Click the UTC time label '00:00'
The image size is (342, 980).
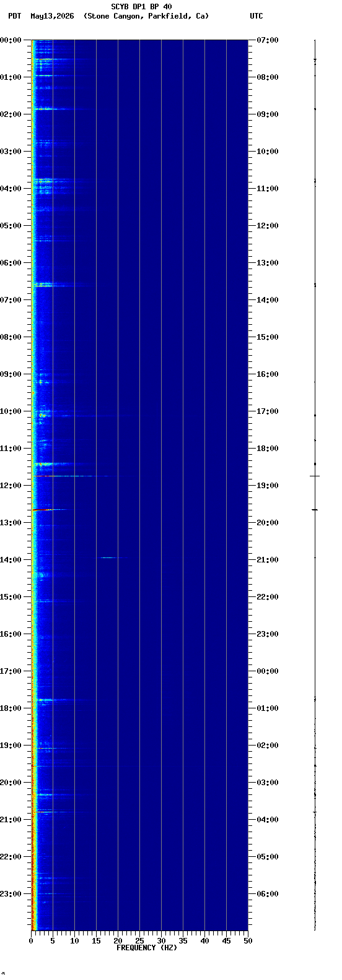(x=268, y=671)
